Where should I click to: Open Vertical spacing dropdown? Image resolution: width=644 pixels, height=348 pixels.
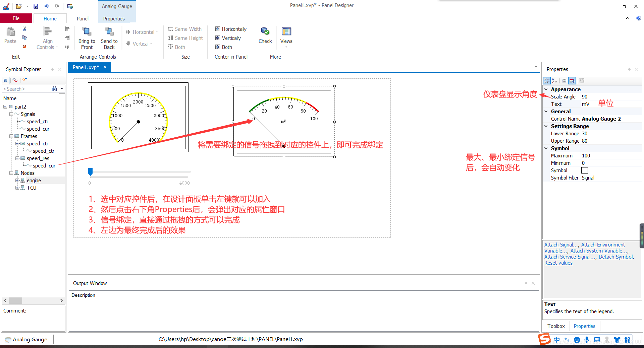pyautogui.click(x=139, y=44)
